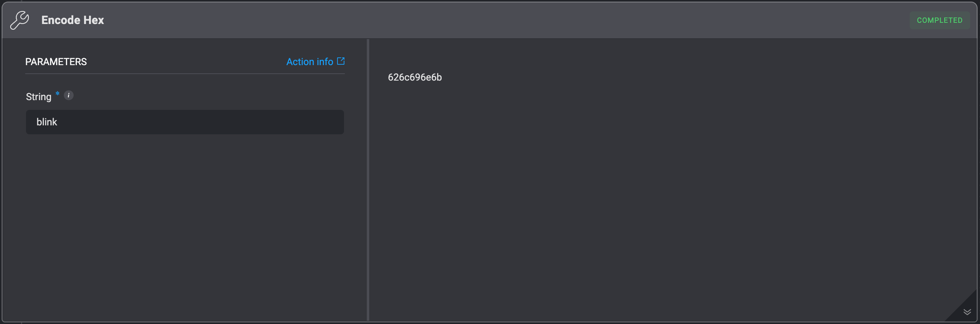Click the String parameter label
Screen dimensions: 980x324
coord(39,97)
